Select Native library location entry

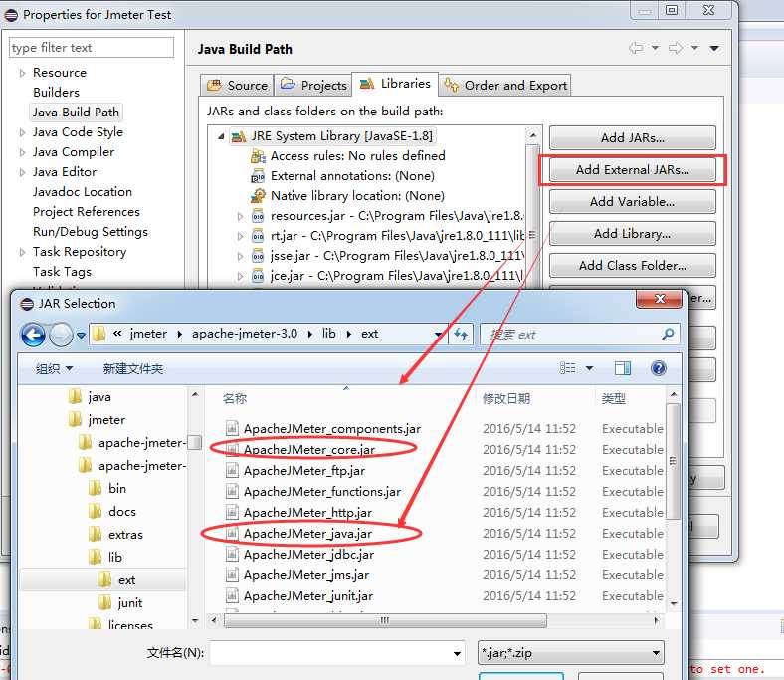[357, 196]
